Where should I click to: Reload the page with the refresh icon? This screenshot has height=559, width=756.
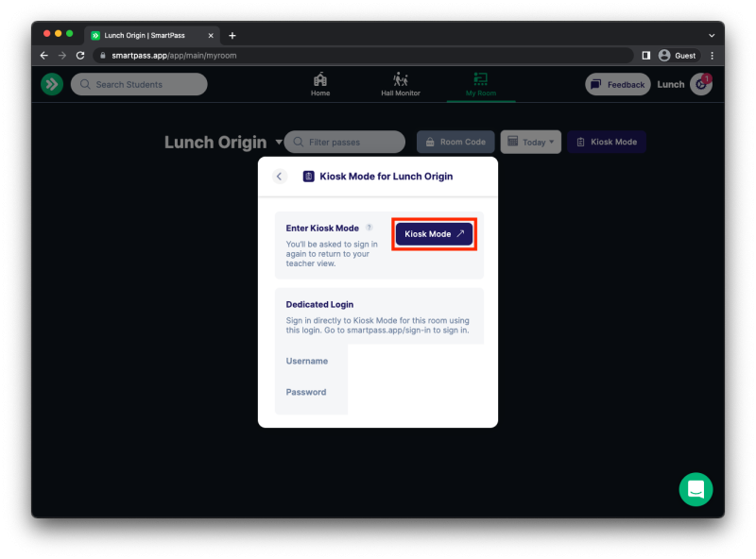click(x=80, y=55)
